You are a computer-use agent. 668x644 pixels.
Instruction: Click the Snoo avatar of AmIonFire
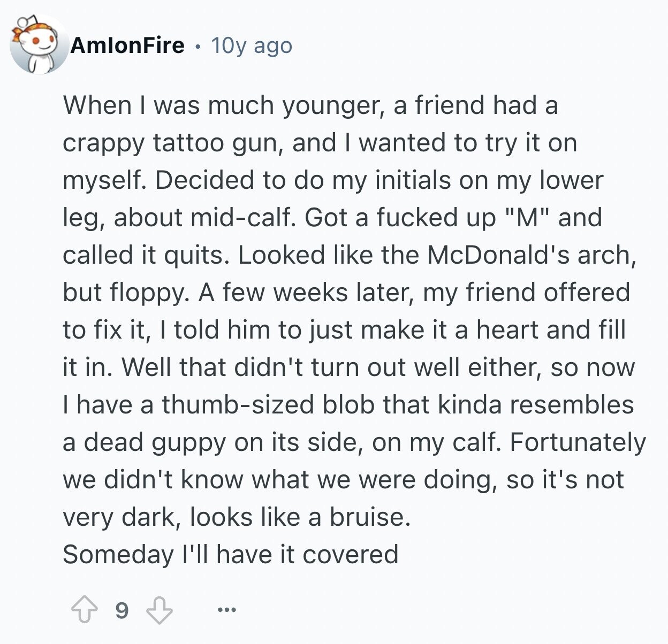pos(39,45)
